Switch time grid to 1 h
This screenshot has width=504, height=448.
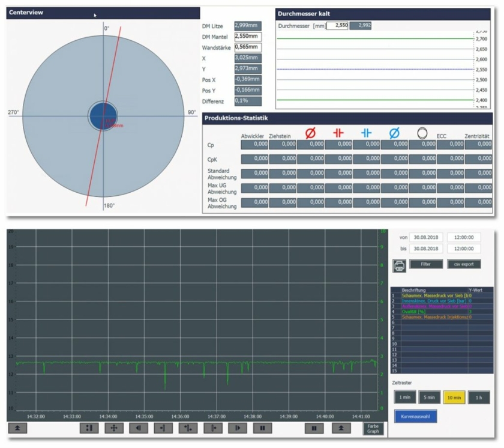479,397
